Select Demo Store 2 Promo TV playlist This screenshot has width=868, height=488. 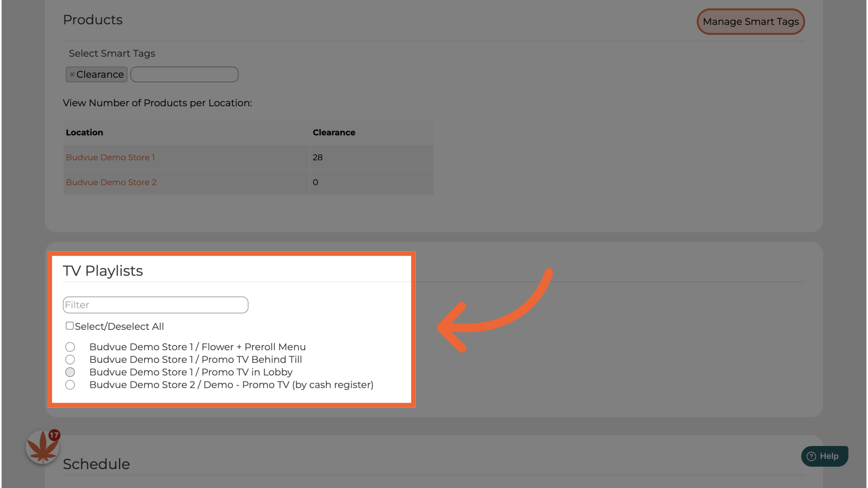coord(70,385)
